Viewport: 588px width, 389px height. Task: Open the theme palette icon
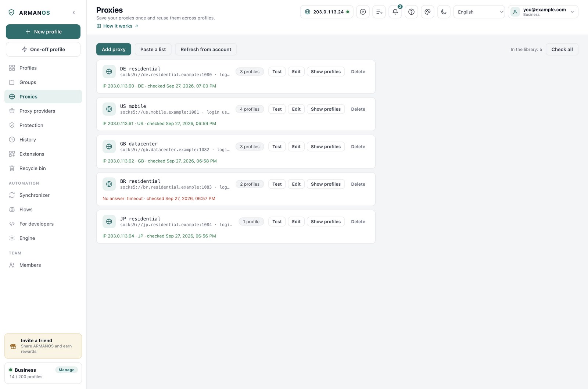coord(427,12)
